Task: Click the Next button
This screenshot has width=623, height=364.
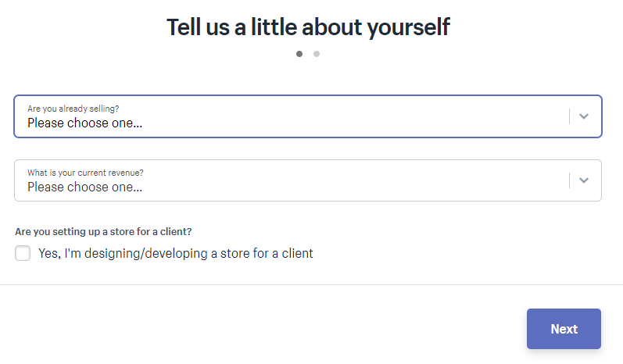Action: (x=564, y=329)
